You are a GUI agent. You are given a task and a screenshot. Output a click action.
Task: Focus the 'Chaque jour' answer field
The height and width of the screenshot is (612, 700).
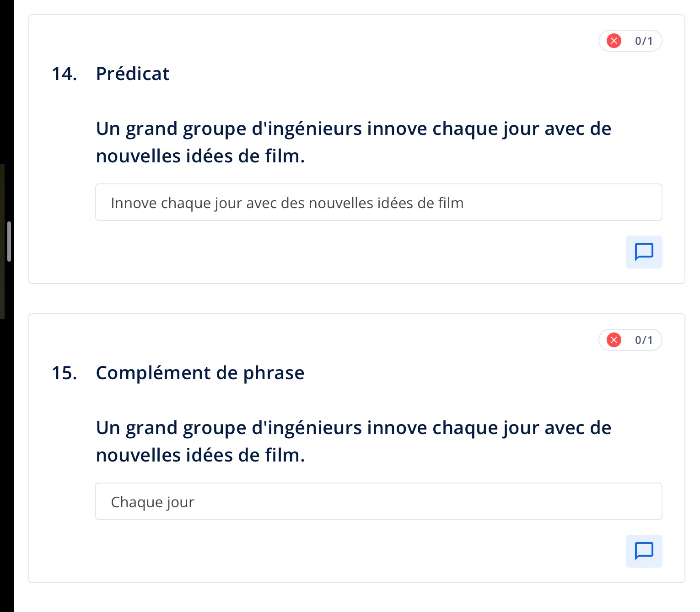[x=378, y=502]
